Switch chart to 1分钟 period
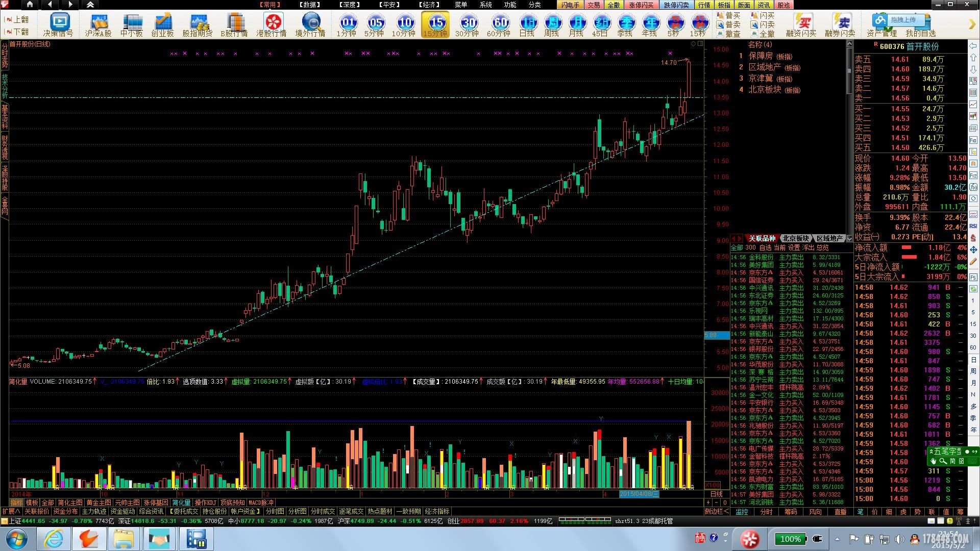Image resolution: width=980 pixels, height=551 pixels. tap(347, 24)
